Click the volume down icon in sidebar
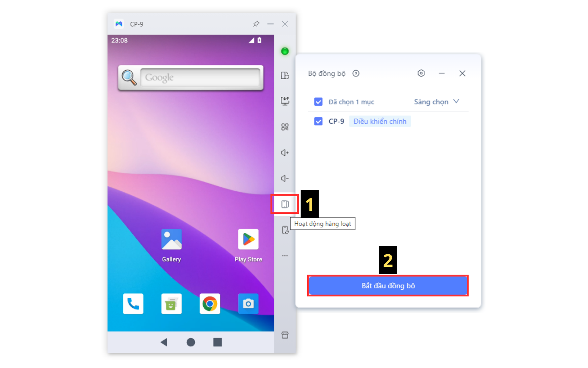Viewport: 588px width, 368px height. [285, 178]
